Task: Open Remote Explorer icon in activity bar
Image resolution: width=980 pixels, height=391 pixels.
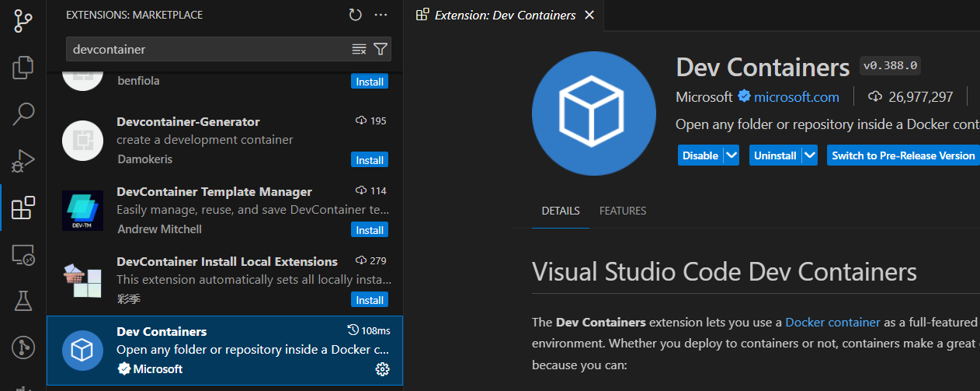Action: pos(23,254)
